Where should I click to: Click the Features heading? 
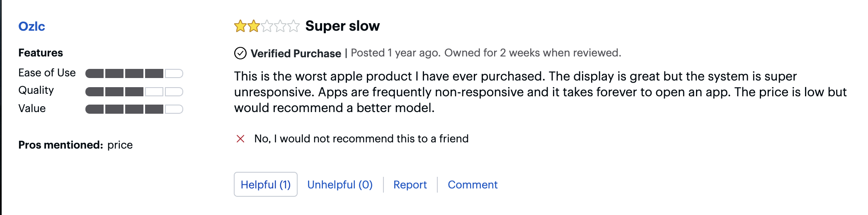[x=41, y=53]
